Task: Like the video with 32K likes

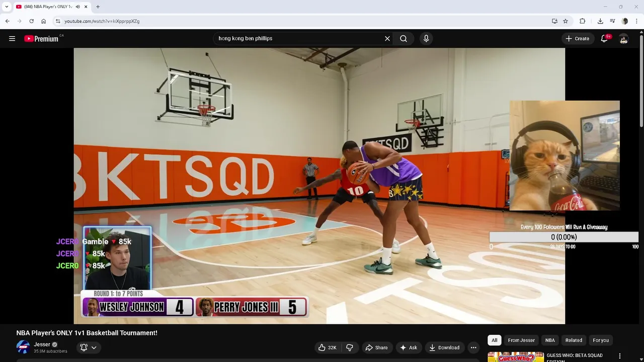Action: point(328,347)
